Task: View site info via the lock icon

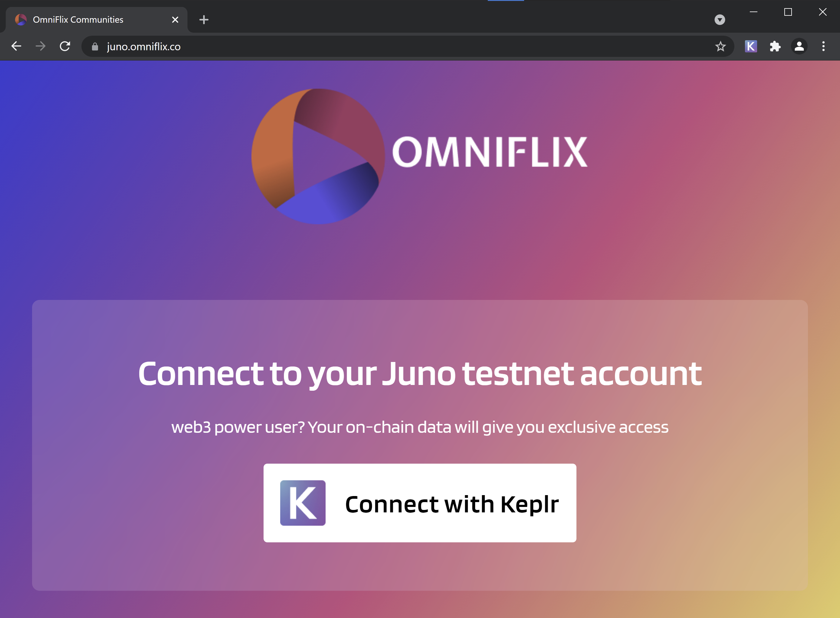Action: [x=95, y=46]
